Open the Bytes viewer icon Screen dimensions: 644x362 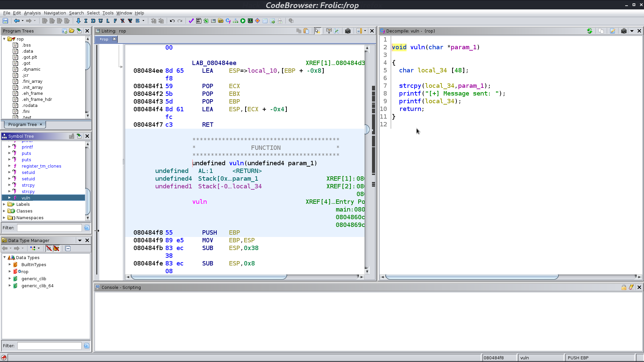click(199, 21)
